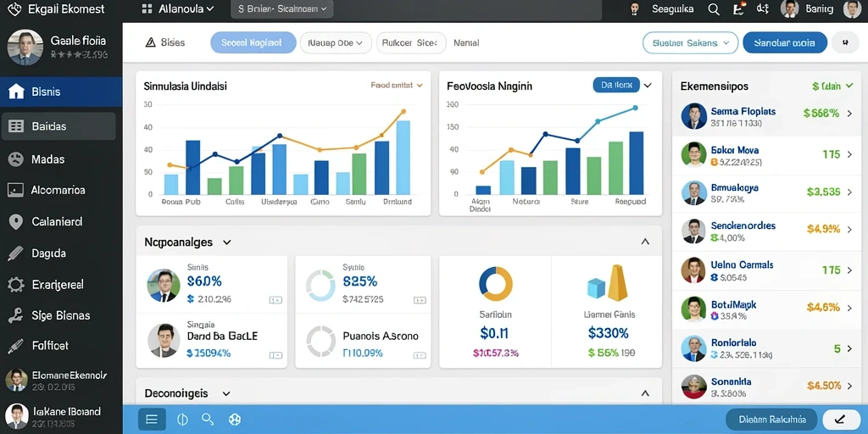Click the home icon next to Bisnis
This screenshot has width=868, height=434.
(x=17, y=92)
